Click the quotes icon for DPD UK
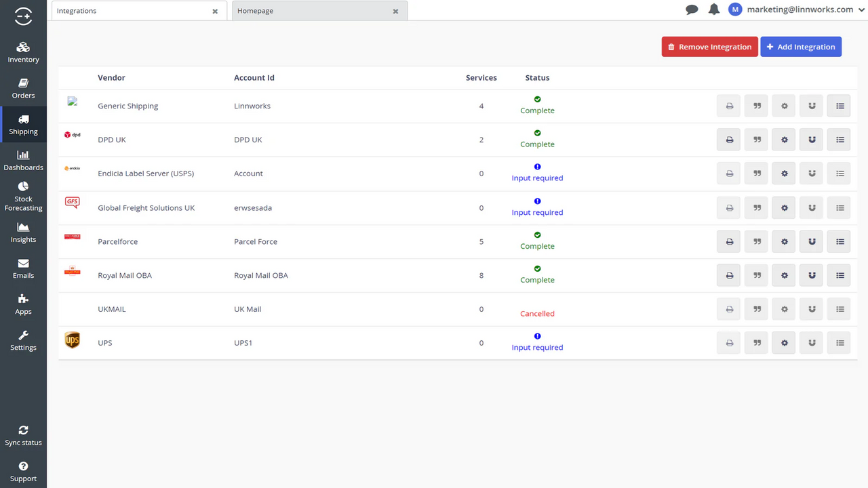Viewport: 868px width, 488px height. point(757,140)
